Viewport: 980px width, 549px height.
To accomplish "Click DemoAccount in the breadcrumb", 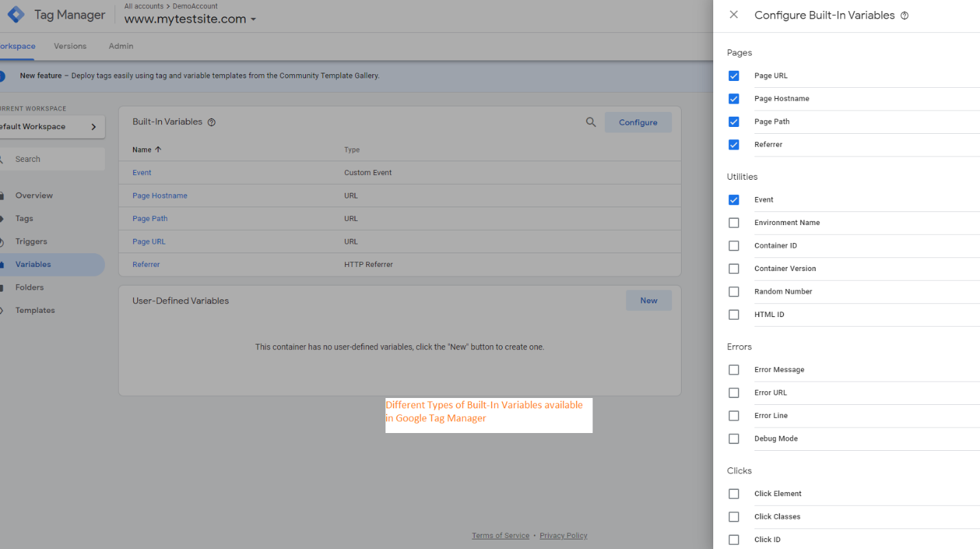I will 195,6.
